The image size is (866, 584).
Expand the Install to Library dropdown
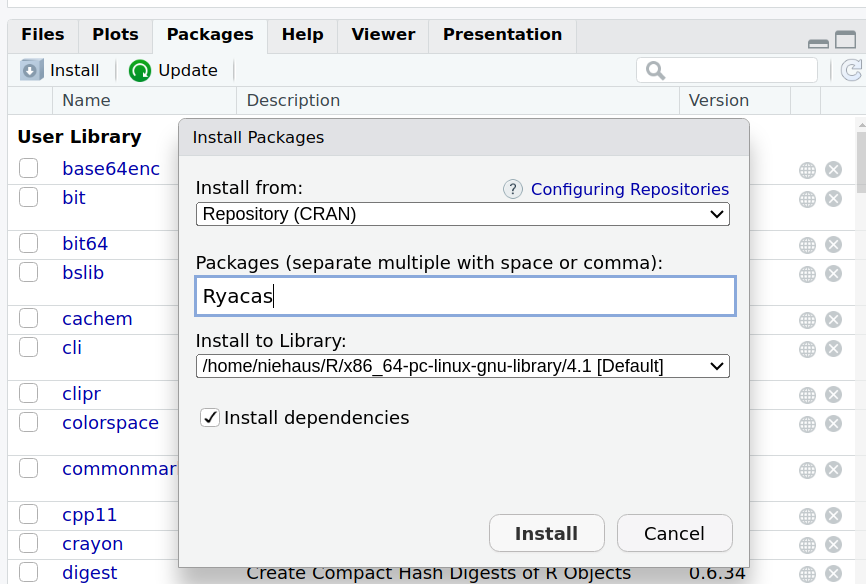463,366
